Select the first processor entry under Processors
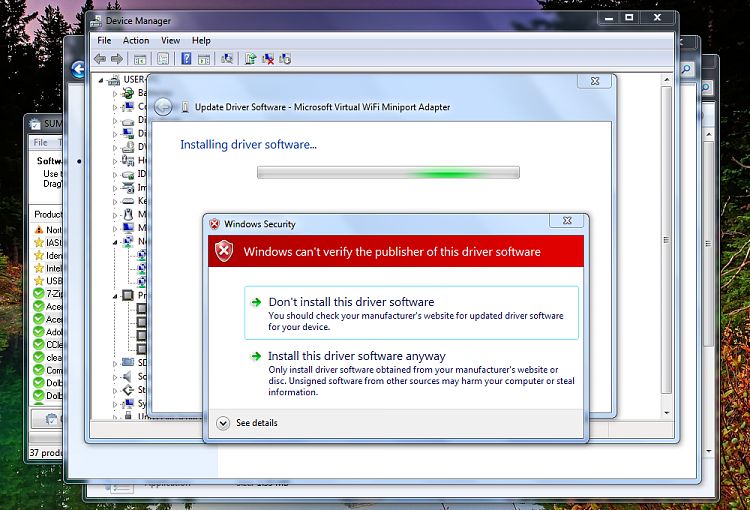The height and width of the screenshot is (510, 750). pos(142,309)
